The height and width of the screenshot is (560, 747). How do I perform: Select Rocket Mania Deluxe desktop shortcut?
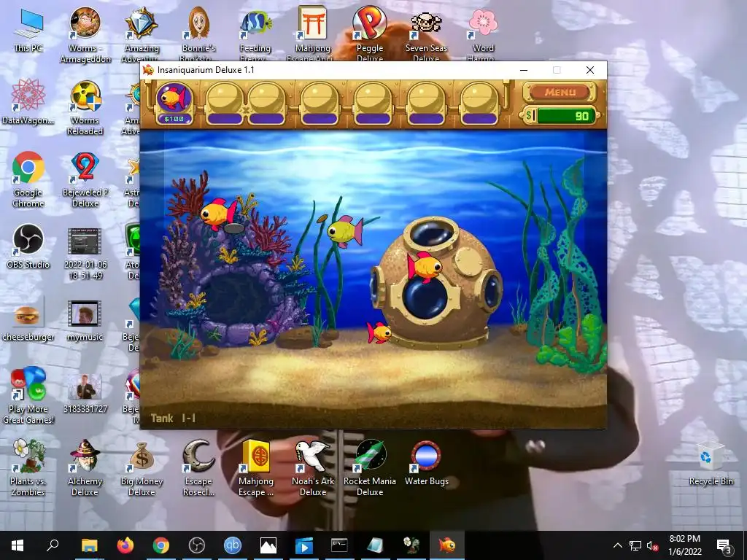[370, 468]
